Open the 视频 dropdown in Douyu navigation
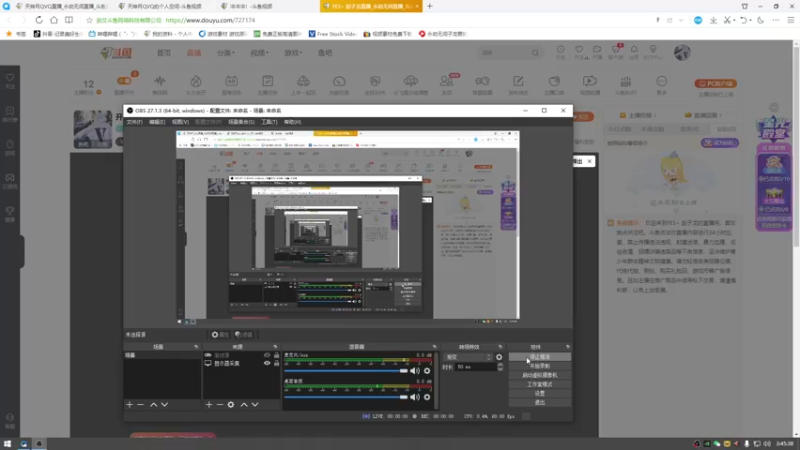 click(x=259, y=53)
